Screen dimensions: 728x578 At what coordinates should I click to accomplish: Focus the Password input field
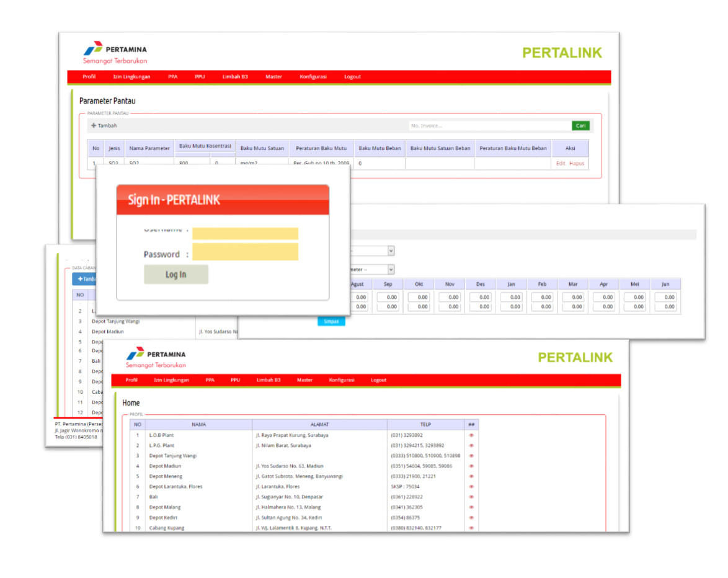click(245, 252)
